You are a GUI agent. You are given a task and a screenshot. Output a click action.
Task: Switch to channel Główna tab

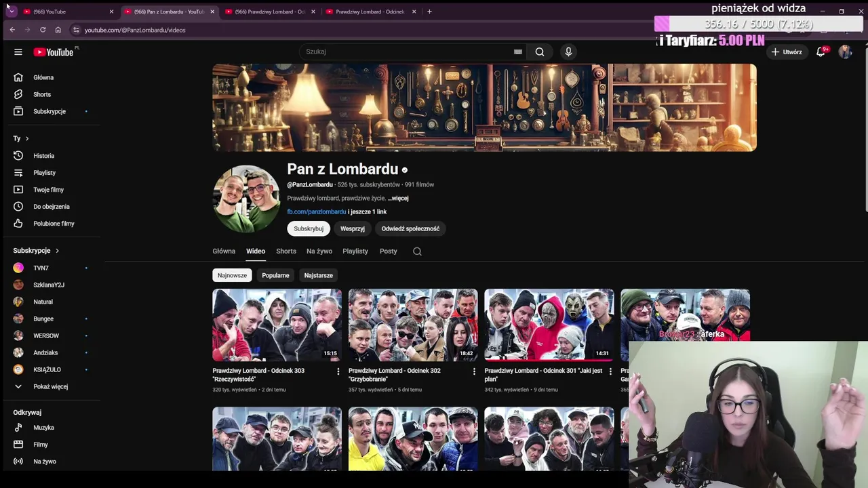(224, 251)
